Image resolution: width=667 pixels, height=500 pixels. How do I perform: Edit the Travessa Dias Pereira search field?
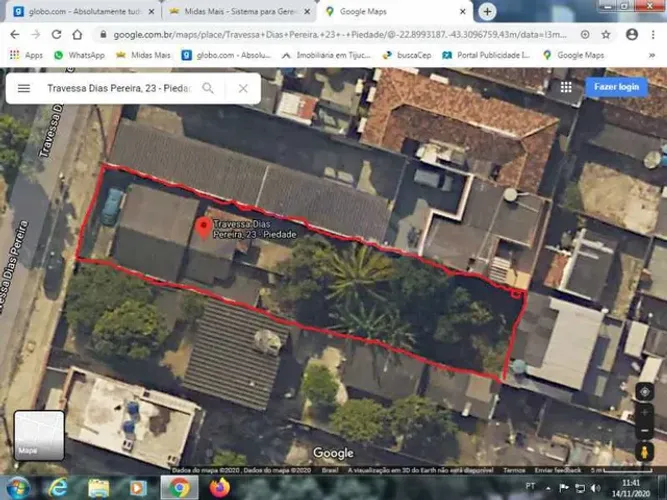118,88
